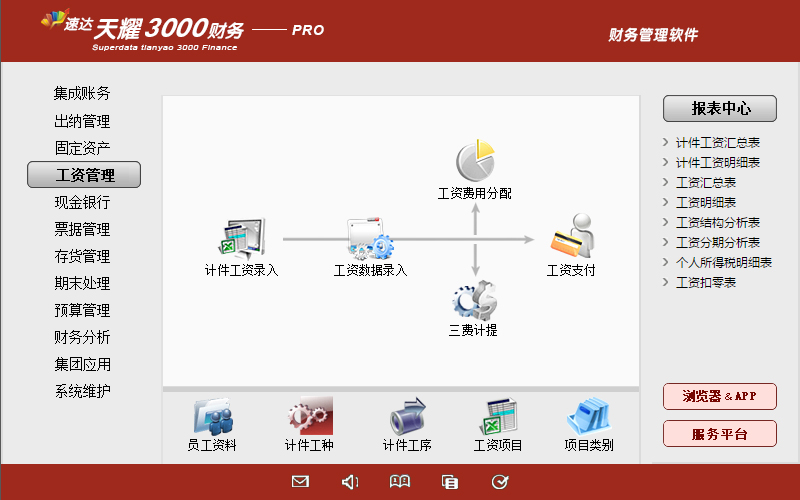Open the 工资明细表 report link
Viewport: 800px width, 500px height.
pyautogui.click(x=706, y=203)
